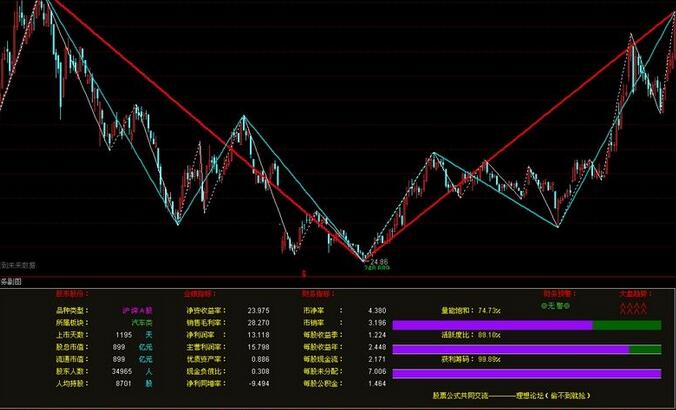The width and height of the screenshot is (676, 410).
Task: Click the 股东人数 label
Action: 70,371
